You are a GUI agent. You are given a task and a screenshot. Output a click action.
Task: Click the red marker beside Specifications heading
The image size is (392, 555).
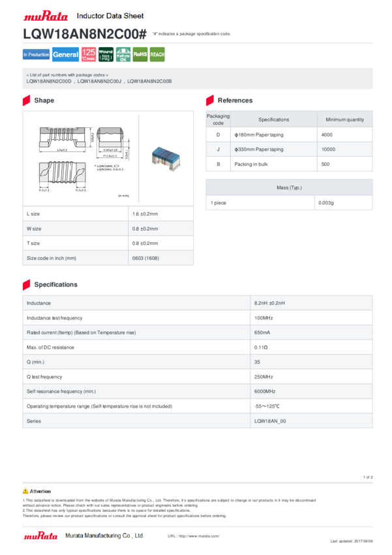click(27, 285)
